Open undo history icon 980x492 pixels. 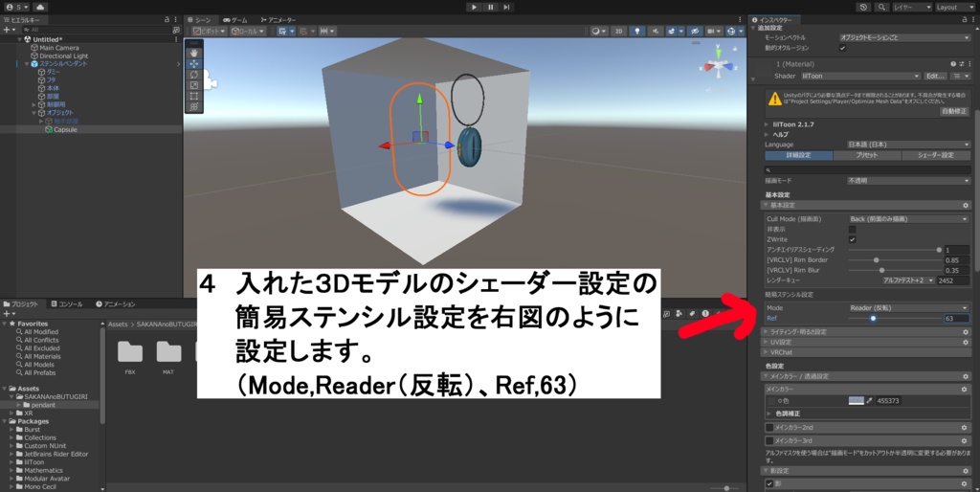point(863,7)
